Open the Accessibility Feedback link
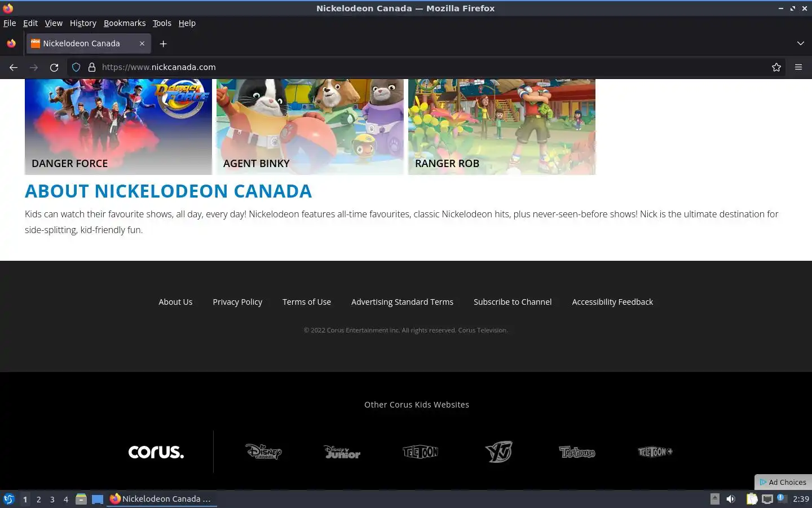812x508 pixels. (x=612, y=302)
